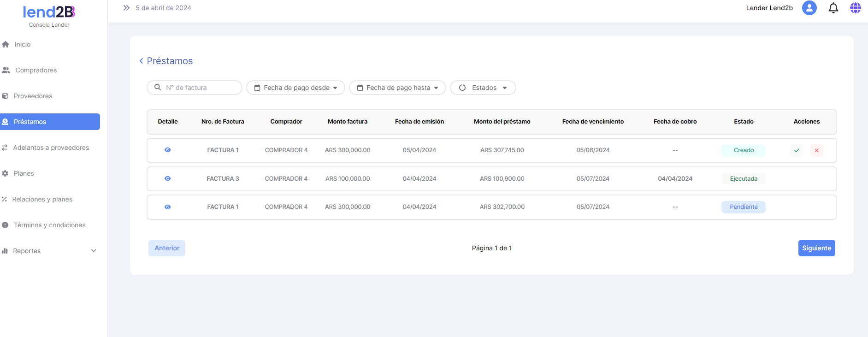868x337 pixels.
Task: Click the double-chevron sidebar toggle icon
Action: point(126,8)
